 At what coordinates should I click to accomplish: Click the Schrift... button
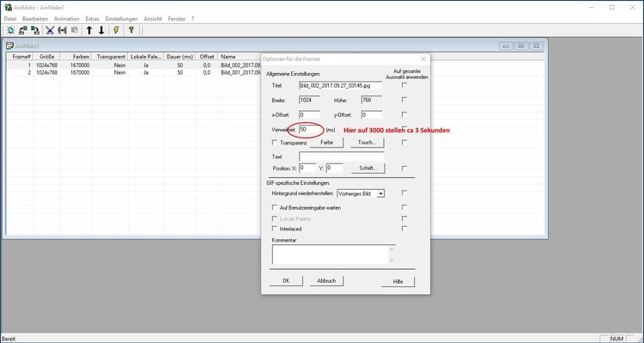pyautogui.click(x=368, y=168)
